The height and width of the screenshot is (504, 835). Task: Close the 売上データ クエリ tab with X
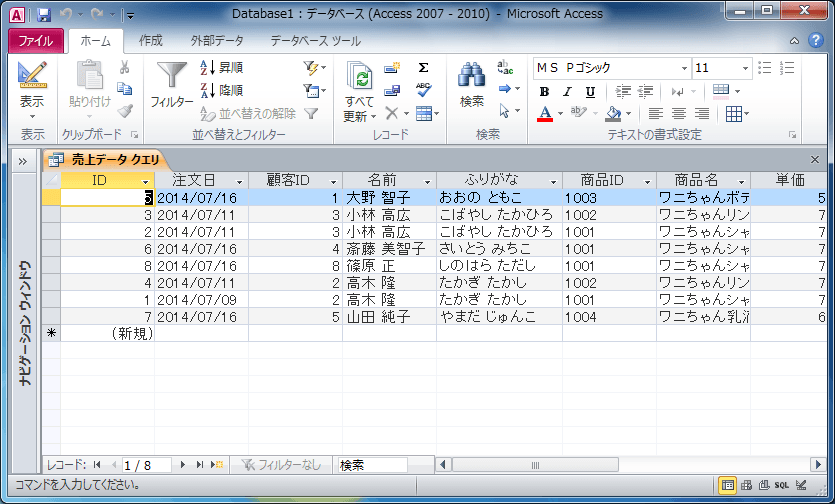click(x=814, y=159)
